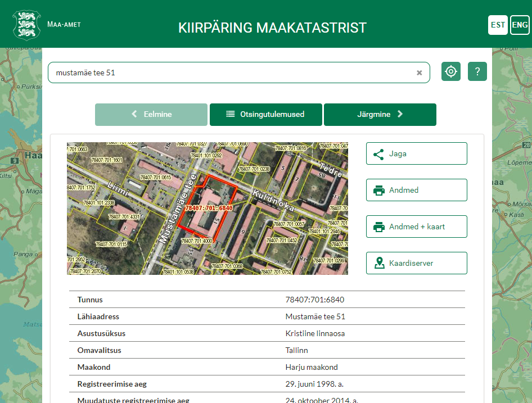This screenshot has width=532, height=403.
Task: Click the Maakond row label
Action: pos(94,367)
